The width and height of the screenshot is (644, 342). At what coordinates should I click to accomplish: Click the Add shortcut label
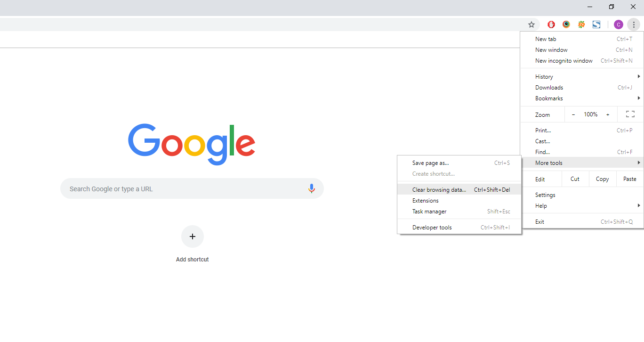(192, 259)
